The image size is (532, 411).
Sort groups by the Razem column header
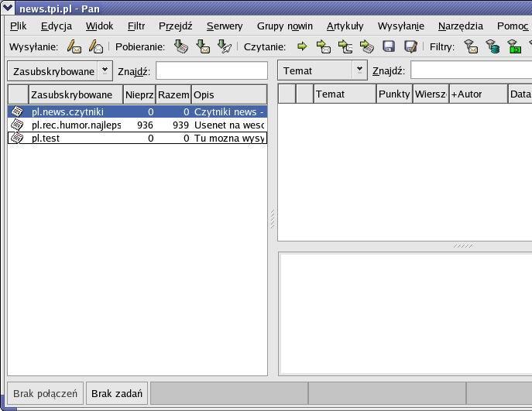pyautogui.click(x=173, y=94)
